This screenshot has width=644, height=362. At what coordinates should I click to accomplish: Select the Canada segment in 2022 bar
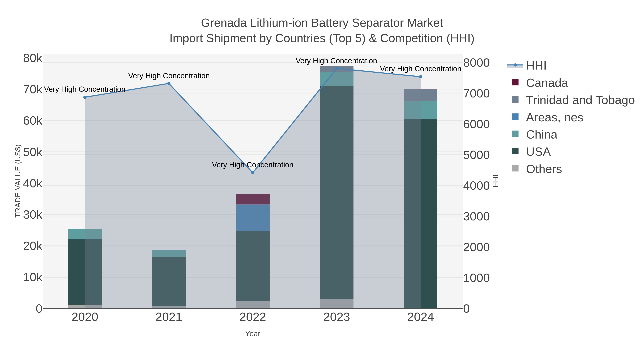point(253,199)
